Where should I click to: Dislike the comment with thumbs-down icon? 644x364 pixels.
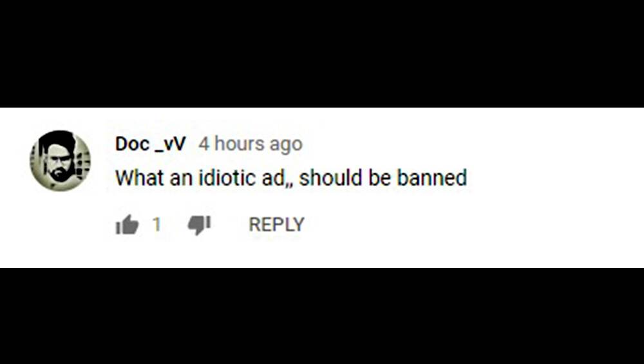199,225
